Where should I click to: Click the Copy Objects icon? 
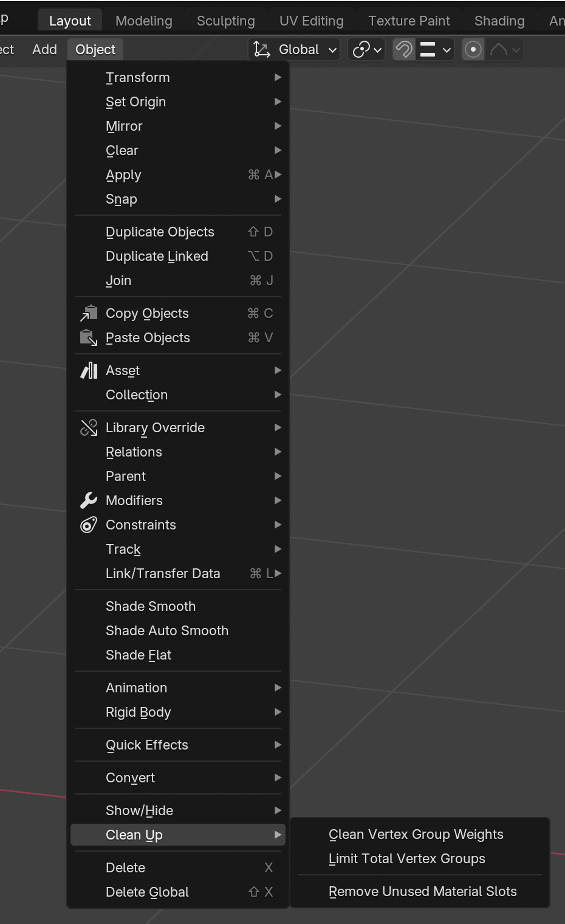(89, 314)
